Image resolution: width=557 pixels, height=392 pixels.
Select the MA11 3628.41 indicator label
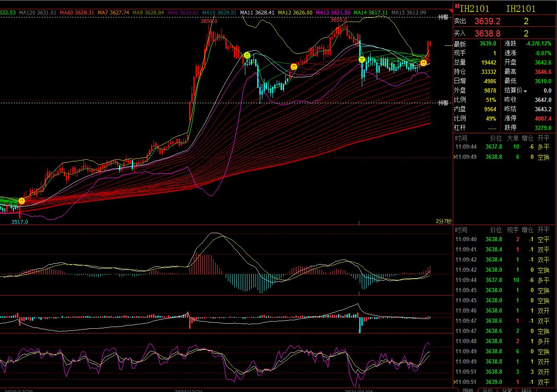[257, 13]
